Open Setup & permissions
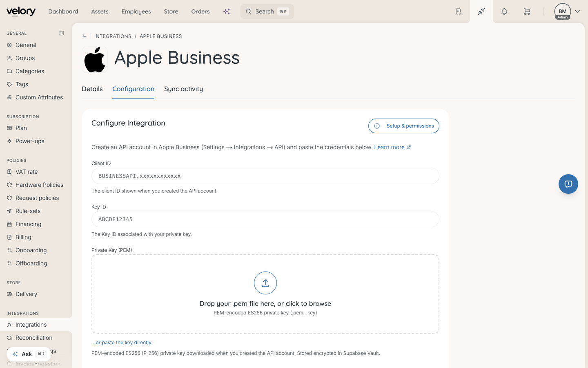This screenshot has width=588, height=368. coord(404,126)
